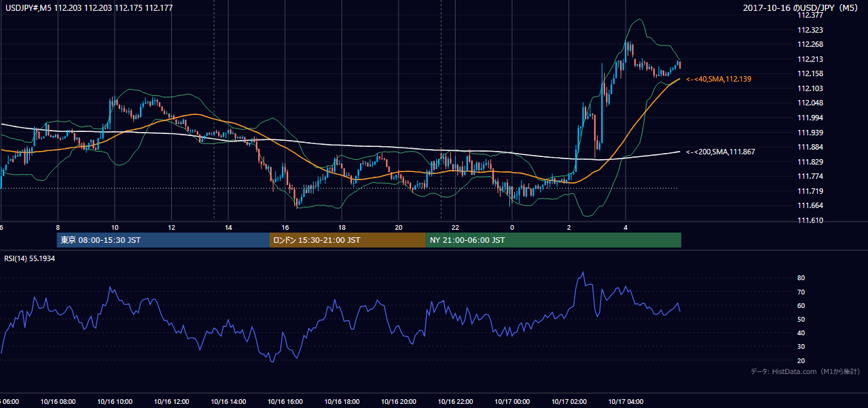Click price axis value 111.774
868x408 pixels.
click(x=810, y=176)
